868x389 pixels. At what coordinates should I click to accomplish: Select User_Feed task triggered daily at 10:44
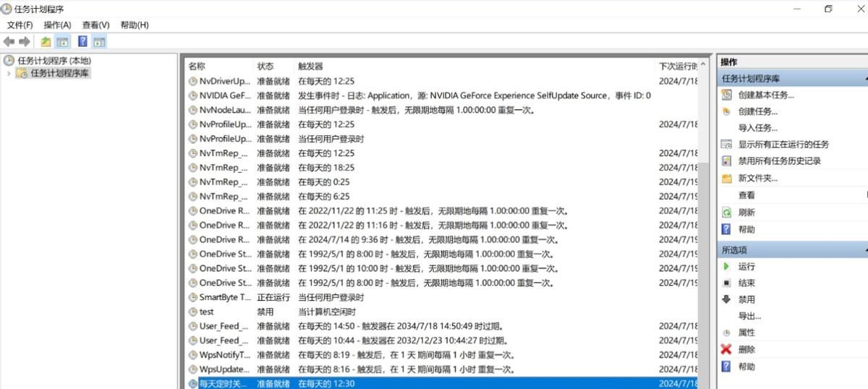tap(441, 341)
